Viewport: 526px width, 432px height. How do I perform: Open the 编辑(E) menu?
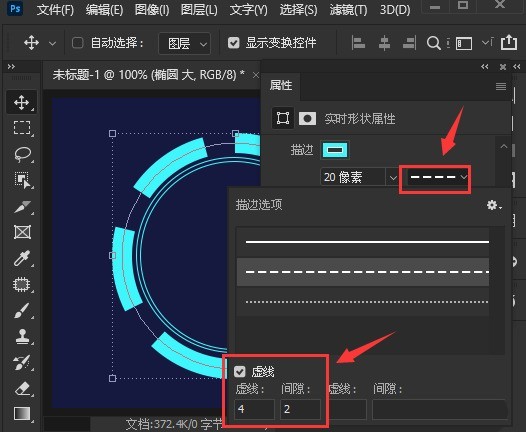(104, 10)
